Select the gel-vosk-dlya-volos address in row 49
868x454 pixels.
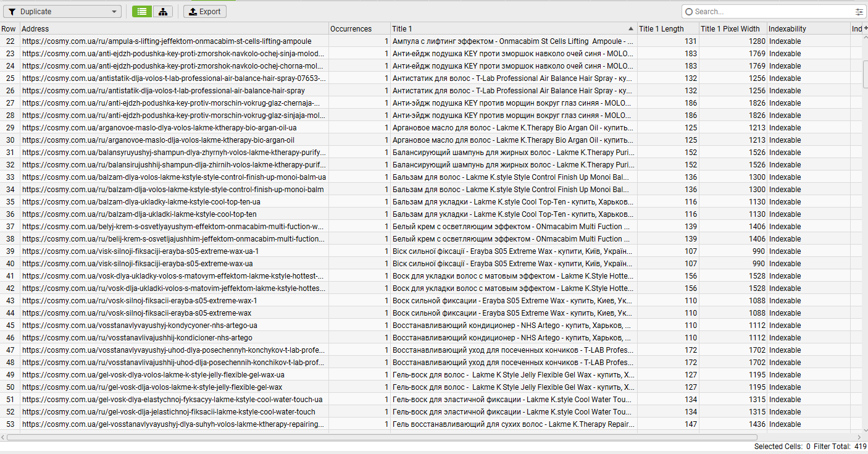click(x=174, y=375)
